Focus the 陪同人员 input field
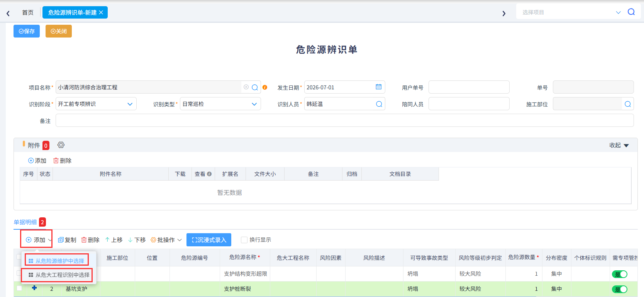Image resolution: width=644 pixels, height=297 pixels. [x=469, y=104]
